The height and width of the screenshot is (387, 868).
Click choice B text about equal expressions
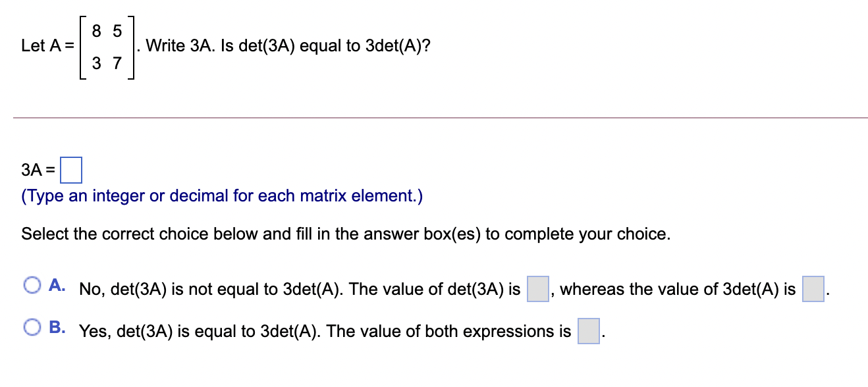(x=326, y=331)
